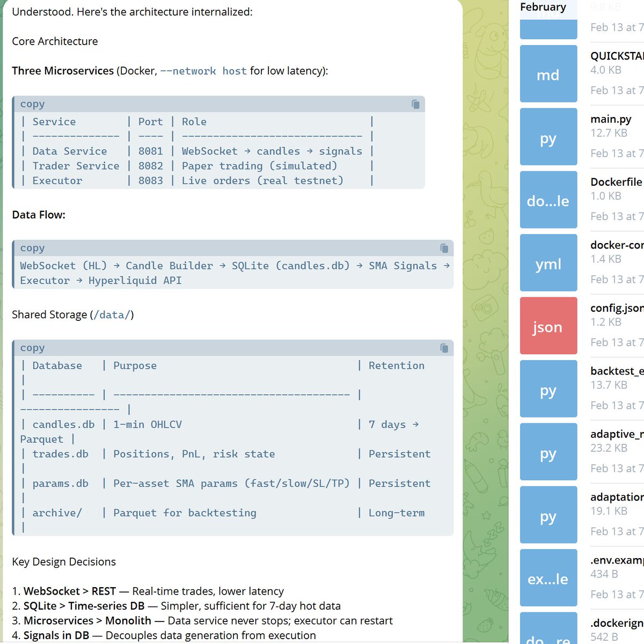Click the 434 B file size
Screen dimensions: 644x644
pyautogui.click(x=604, y=574)
